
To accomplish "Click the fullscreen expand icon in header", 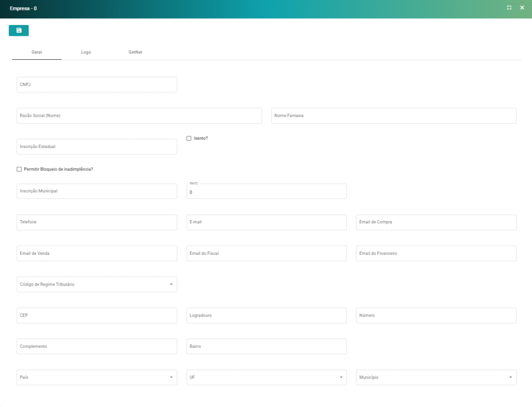I will click(x=509, y=8).
